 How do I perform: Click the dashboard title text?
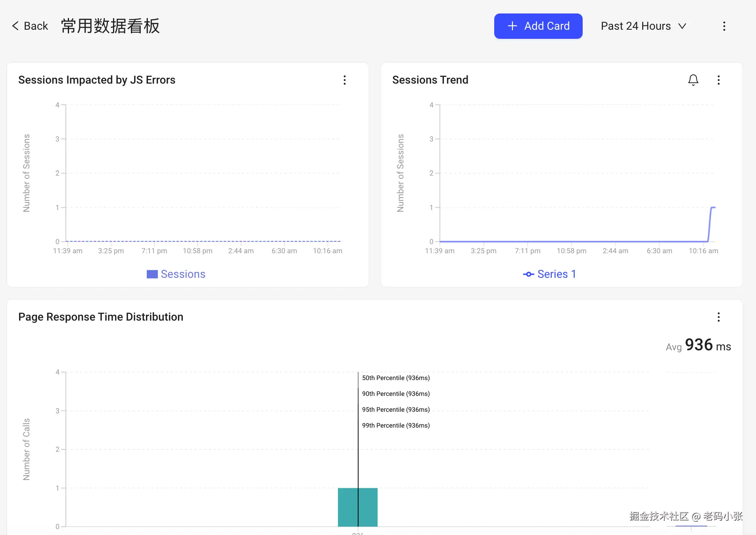110,26
